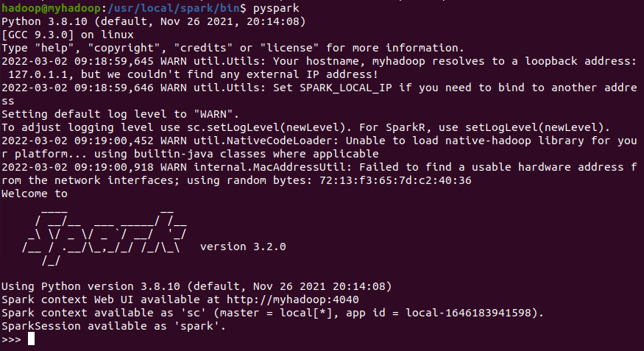The height and width of the screenshot is (351, 644).
Task: Click the cursor after the >>> prompt
Action: (x=32, y=339)
